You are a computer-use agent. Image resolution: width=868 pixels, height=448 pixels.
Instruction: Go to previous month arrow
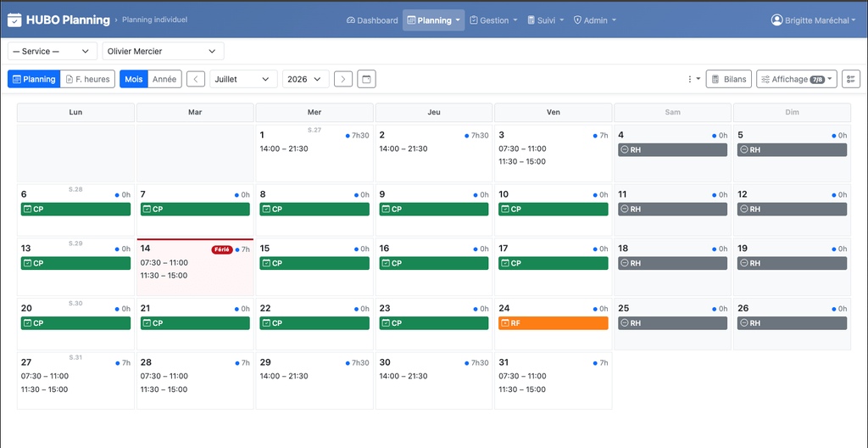click(x=196, y=79)
